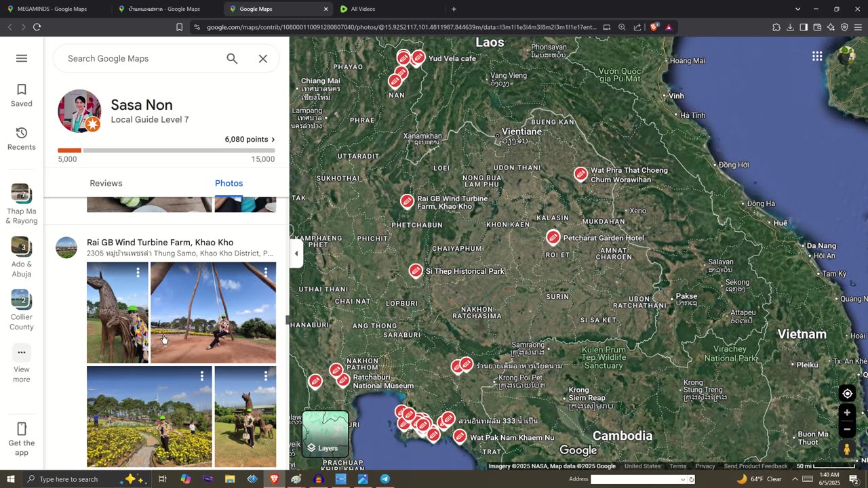Click the share page icon in the address bar
The image size is (868, 488).
[x=637, y=27]
